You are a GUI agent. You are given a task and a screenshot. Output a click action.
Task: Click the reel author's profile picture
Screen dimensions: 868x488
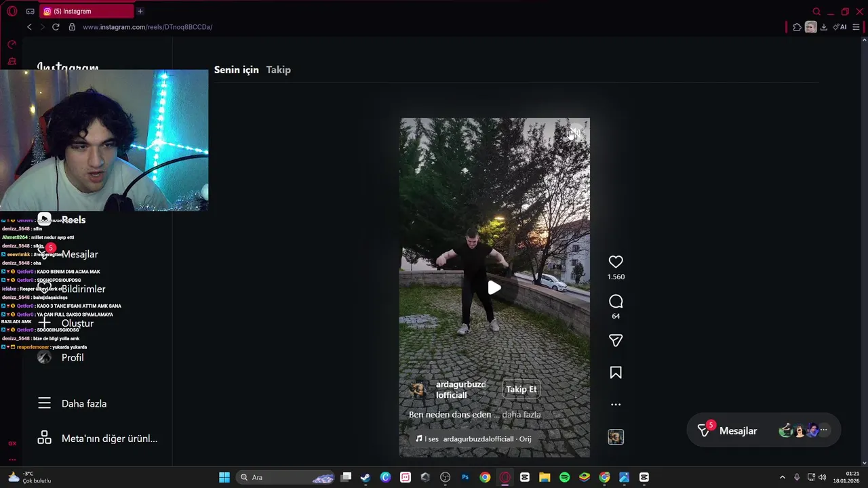[x=417, y=390]
